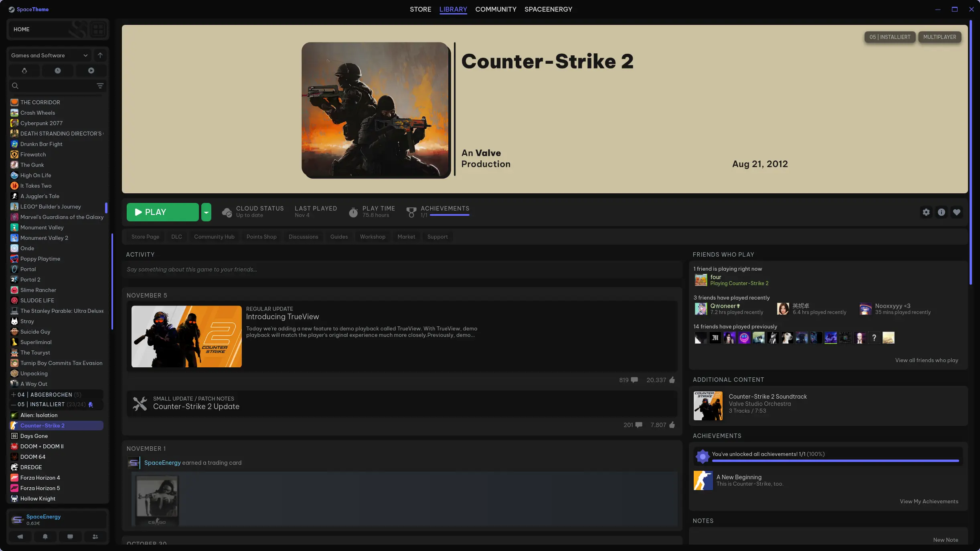Image resolution: width=980 pixels, height=551 pixels.
Task: Open the game settings gear icon
Action: tap(926, 212)
